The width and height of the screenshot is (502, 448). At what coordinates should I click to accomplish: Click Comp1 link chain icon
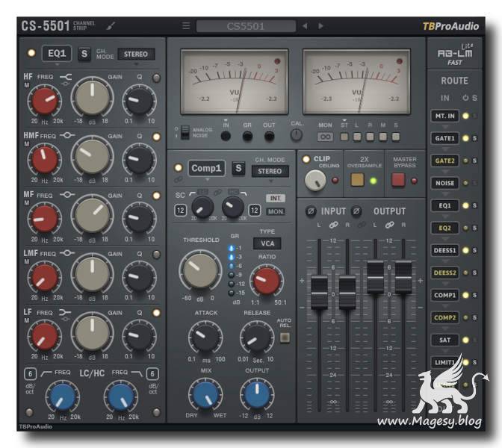(x=178, y=181)
